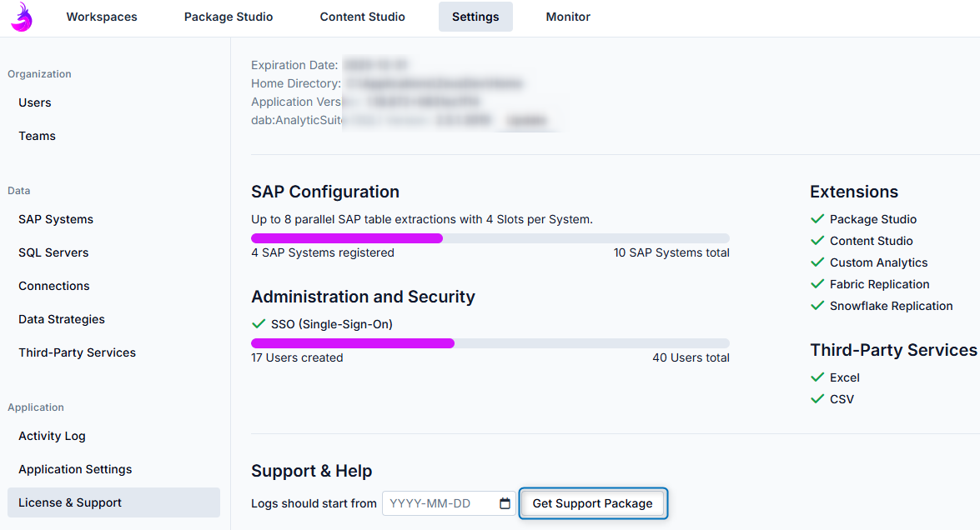
Task: Click the Users created progress bar
Action: (490, 343)
